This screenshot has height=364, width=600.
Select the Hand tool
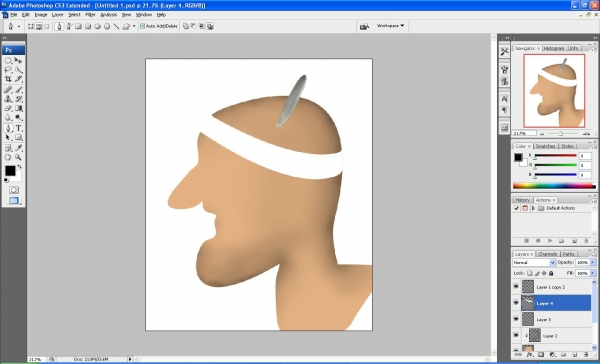click(8, 157)
